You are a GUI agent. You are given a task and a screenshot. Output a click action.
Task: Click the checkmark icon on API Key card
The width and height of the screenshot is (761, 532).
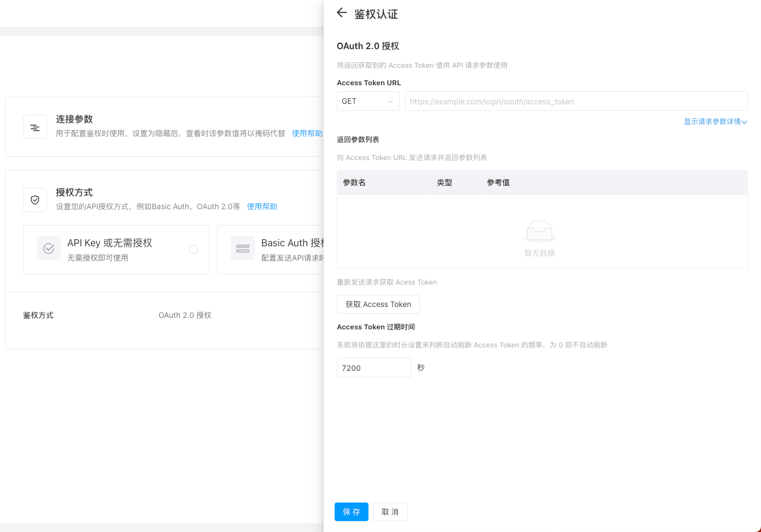pyautogui.click(x=49, y=248)
